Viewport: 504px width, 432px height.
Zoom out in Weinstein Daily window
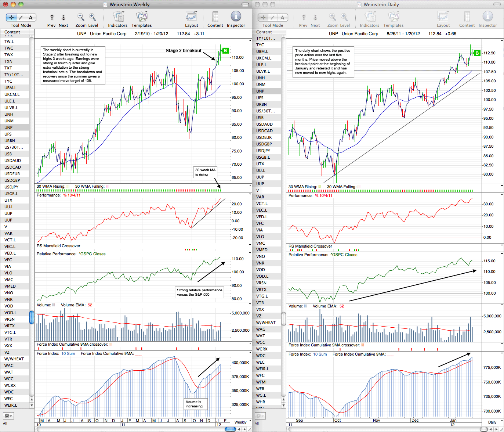(x=333, y=17)
